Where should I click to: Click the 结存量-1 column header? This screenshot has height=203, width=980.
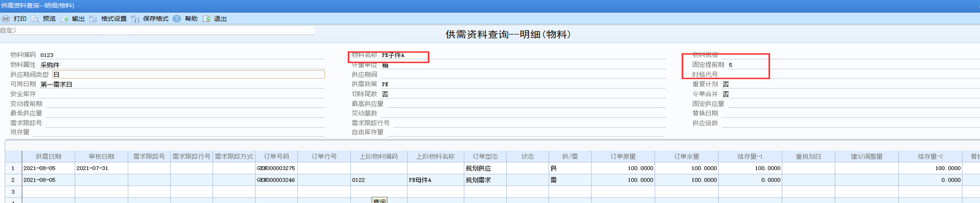click(750, 156)
